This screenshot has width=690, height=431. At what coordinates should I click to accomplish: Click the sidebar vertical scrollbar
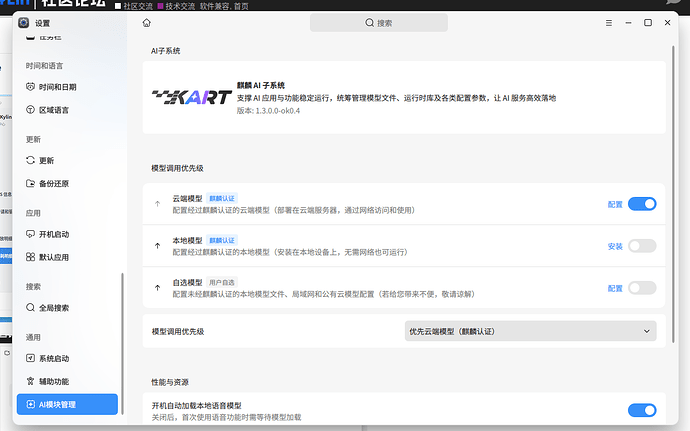tap(122, 343)
